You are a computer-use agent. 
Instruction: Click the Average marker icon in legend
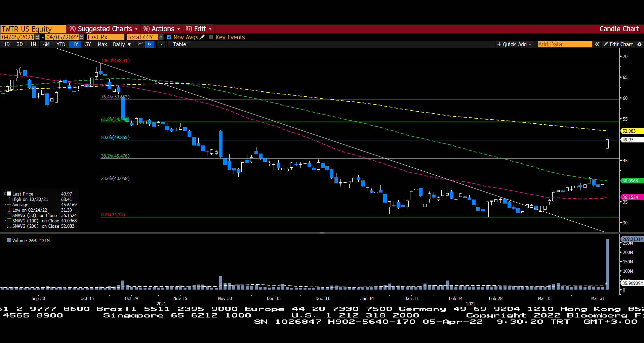coord(9,205)
